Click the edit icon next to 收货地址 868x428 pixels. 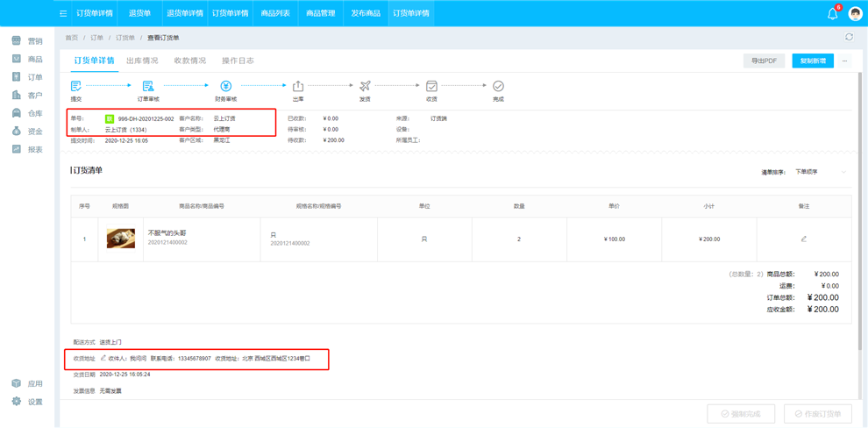[103, 358]
